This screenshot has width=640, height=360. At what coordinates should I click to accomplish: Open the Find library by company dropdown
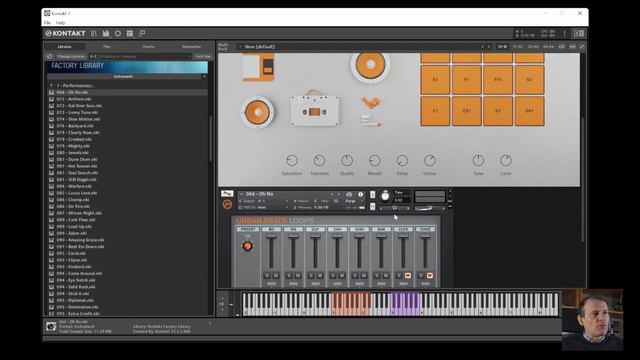point(189,56)
